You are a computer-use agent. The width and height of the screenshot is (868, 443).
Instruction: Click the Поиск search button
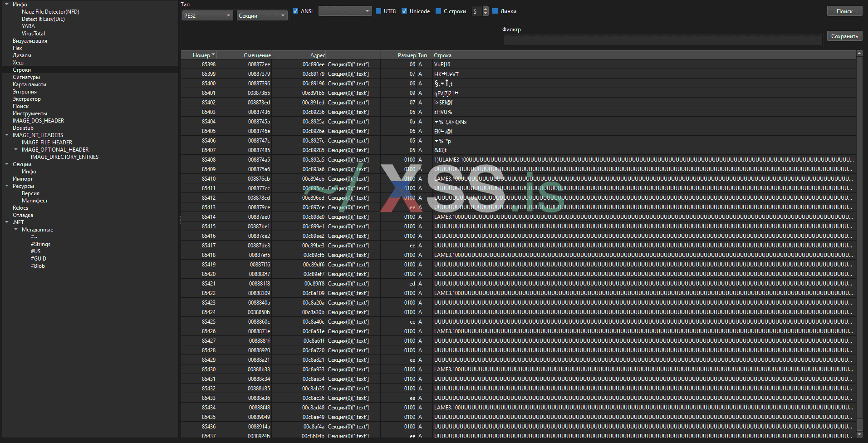(844, 11)
